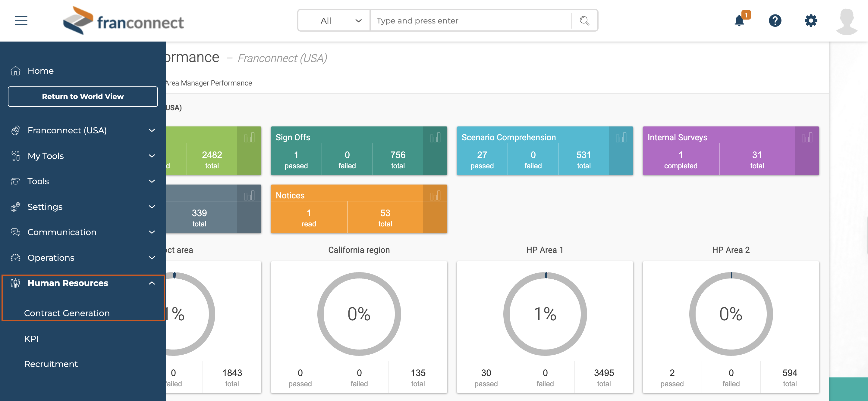The image size is (868, 401).
Task: Click Internal Surveys 1 completed stat
Action: click(681, 159)
